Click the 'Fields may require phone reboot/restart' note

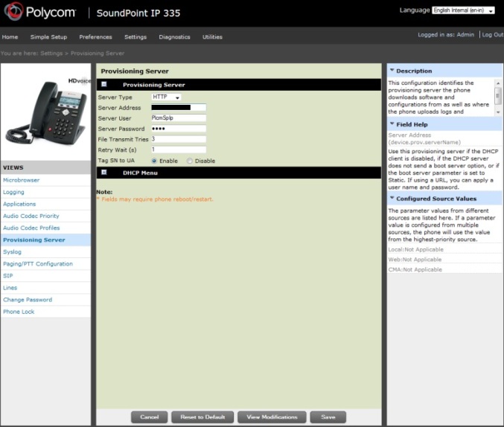click(157, 199)
